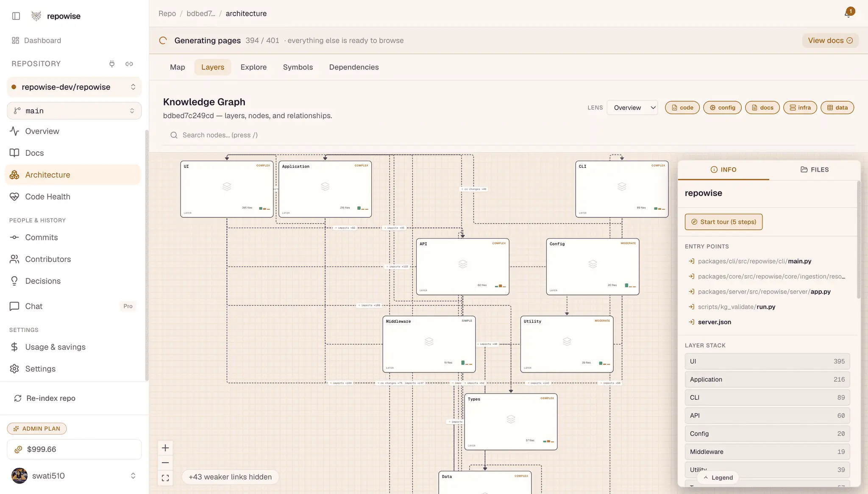
Task: Toggle the config filter chip
Action: [x=722, y=108]
